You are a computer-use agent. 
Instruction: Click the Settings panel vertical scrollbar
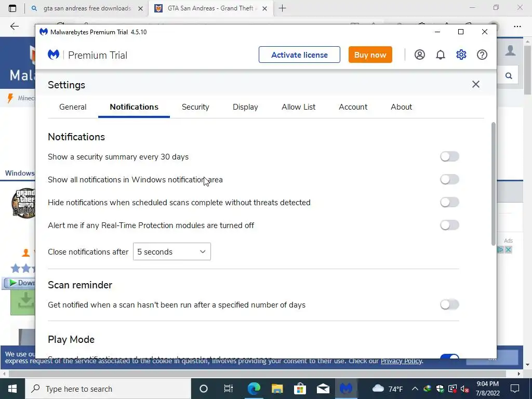494,183
